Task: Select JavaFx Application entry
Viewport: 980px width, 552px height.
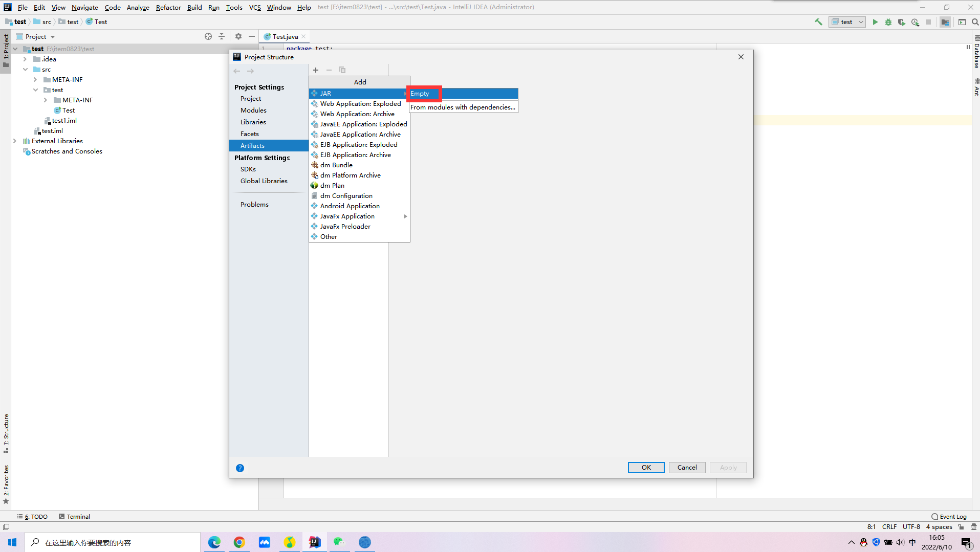Action: [359, 216]
